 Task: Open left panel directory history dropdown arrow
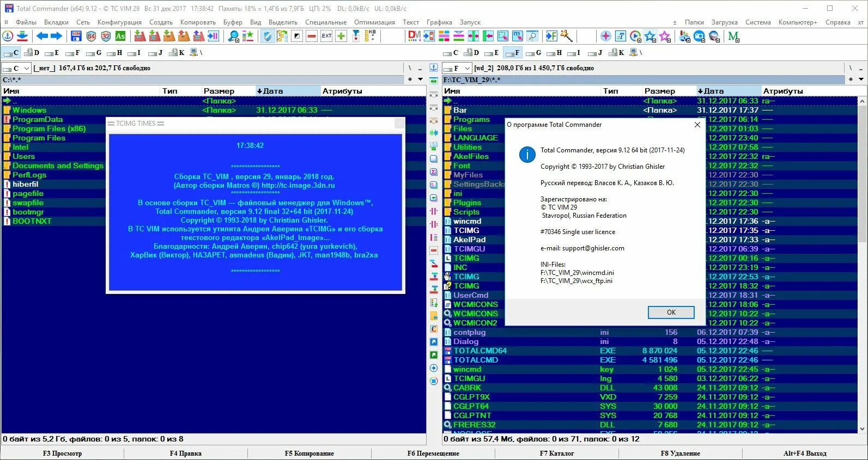(x=420, y=79)
